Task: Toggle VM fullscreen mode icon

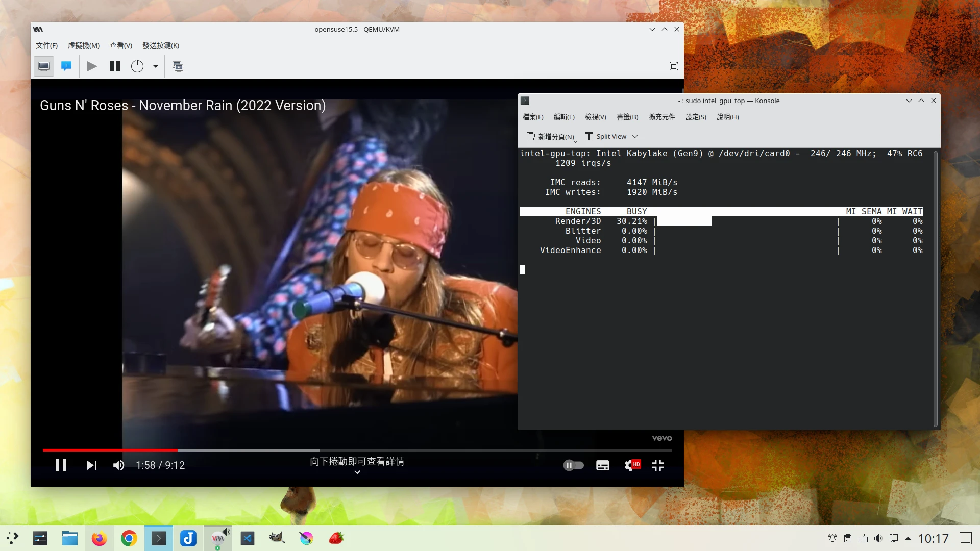Action: (673, 66)
